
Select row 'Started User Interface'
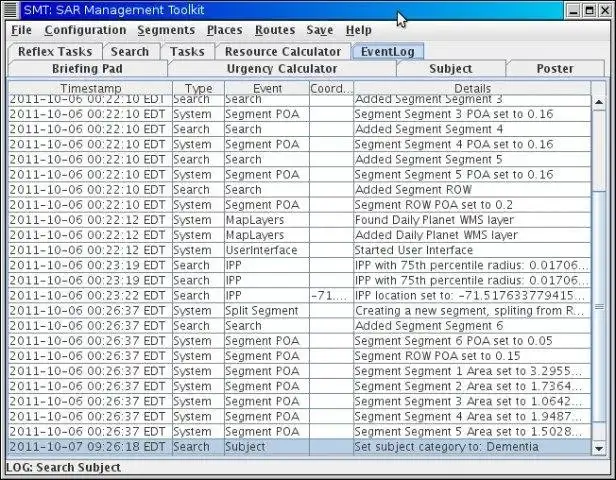coord(299,250)
